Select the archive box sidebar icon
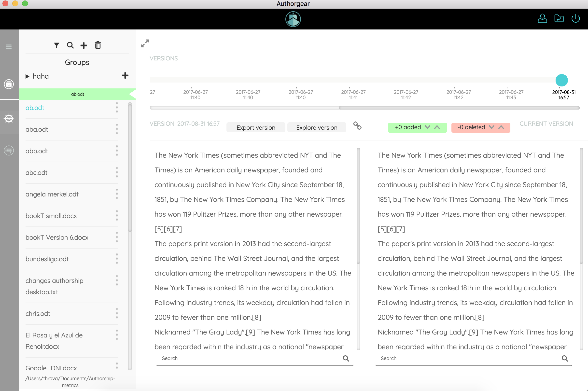The width and height of the screenshot is (588, 391). coord(9,84)
